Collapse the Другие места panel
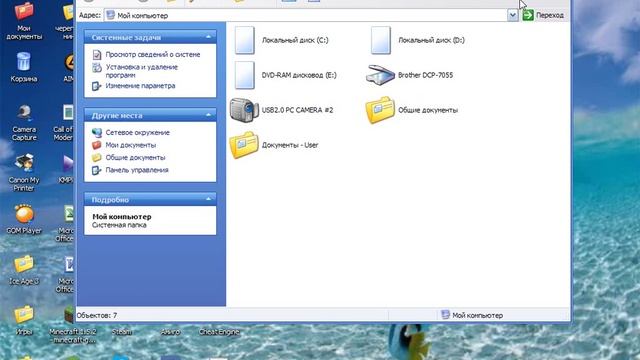 tap(209, 115)
